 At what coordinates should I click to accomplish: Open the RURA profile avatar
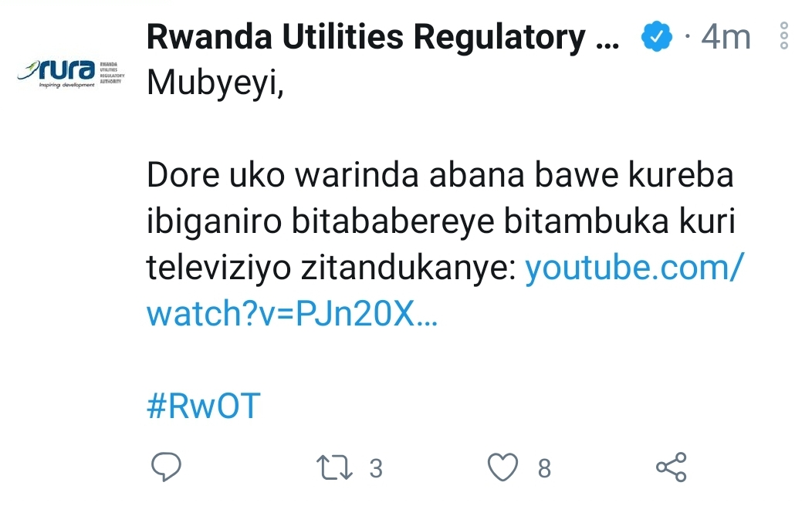pos(71,73)
